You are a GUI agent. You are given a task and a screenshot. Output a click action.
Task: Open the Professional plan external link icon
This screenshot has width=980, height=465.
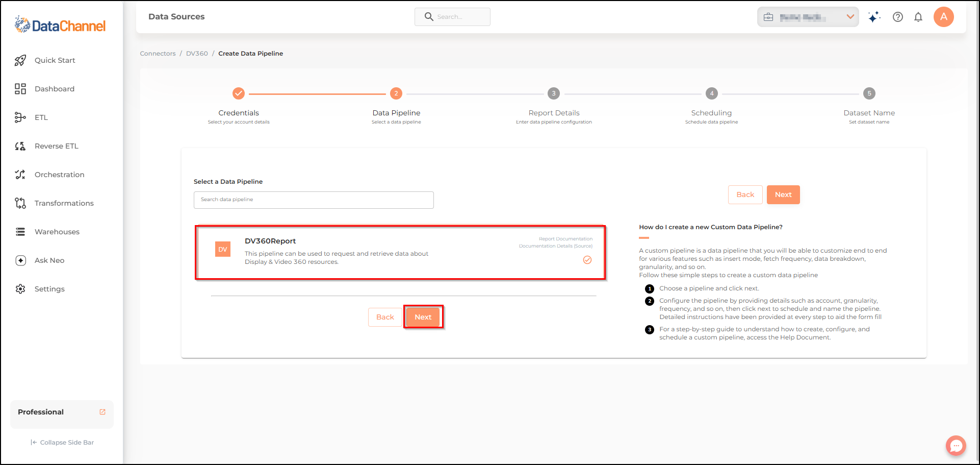pos(102,412)
